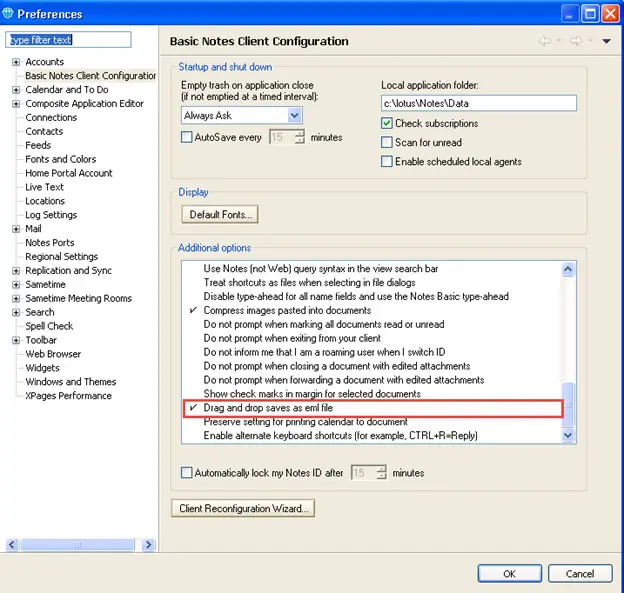The image size is (624, 593).
Task: Toggle Treat shortcuts as files option
Action: click(309, 283)
